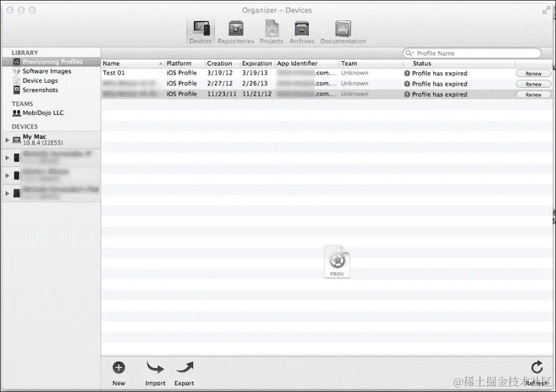Open the Documentation toolbar section

(x=343, y=32)
